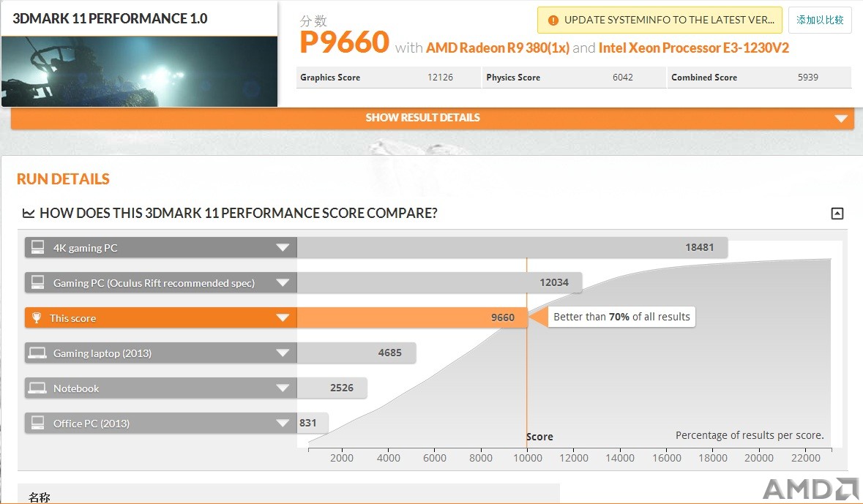Click the 4K gaming PC monitor icon

pos(37,247)
